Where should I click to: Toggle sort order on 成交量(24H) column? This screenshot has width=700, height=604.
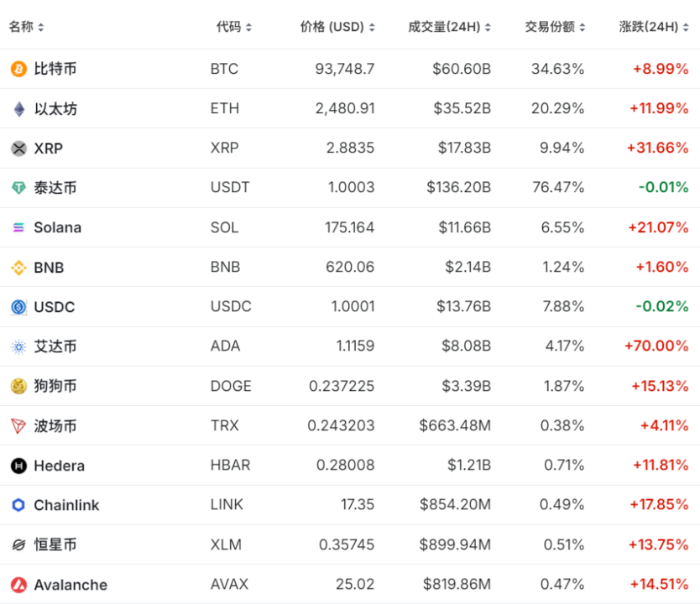coord(489,26)
